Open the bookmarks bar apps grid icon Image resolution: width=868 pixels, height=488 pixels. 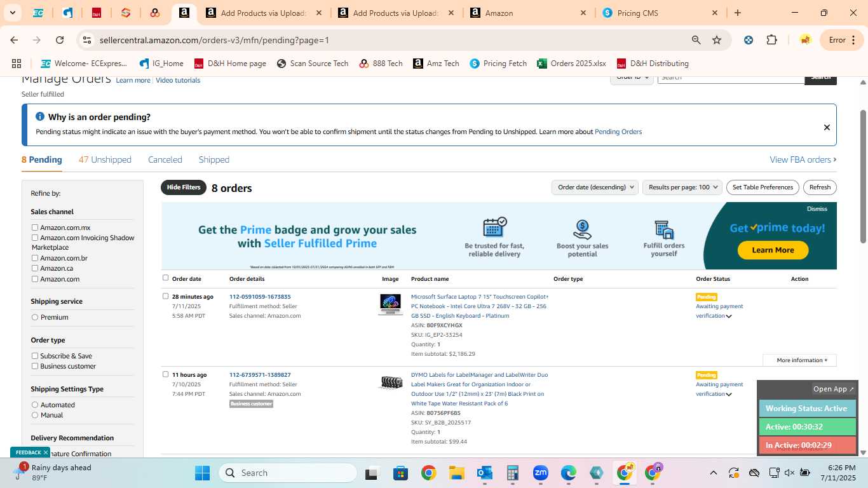pyautogui.click(x=17, y=64)
